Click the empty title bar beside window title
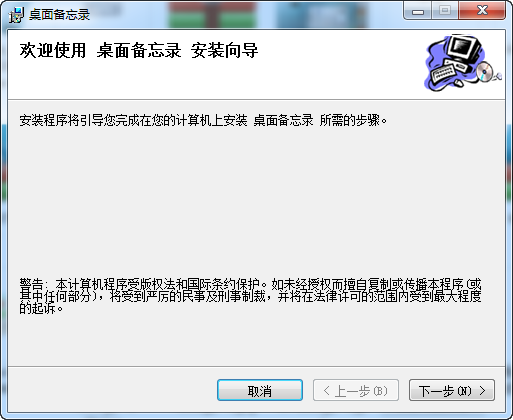The image size is (513, 420). (x=247, y=15)
